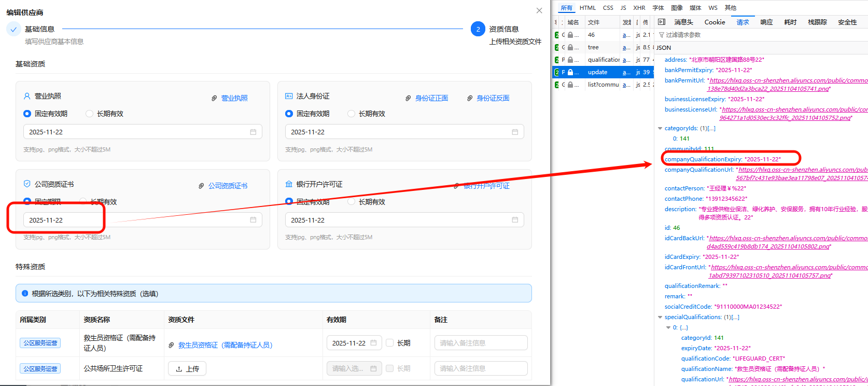Screen dimensions: 868x386
Task: Open the 身份证反面 attachment link
Action: (x=493, y=98)
